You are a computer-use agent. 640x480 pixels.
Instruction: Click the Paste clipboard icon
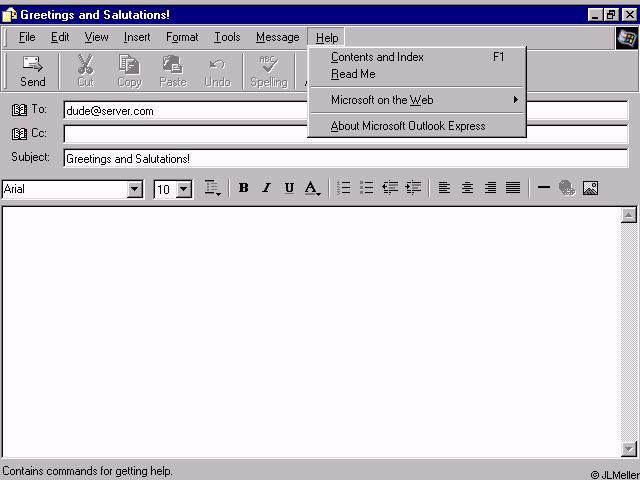pyautogui.click(x=173, y=64)
